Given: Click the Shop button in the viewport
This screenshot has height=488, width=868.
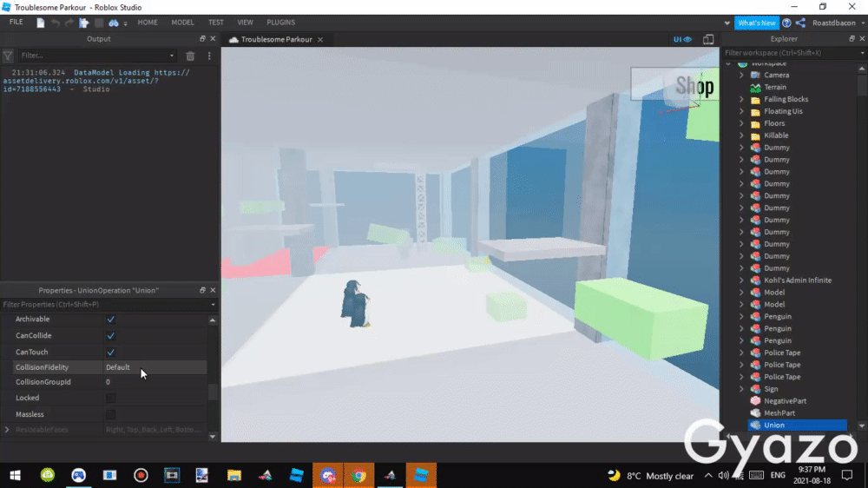Looking at the screenshot, I should (674, 84).
